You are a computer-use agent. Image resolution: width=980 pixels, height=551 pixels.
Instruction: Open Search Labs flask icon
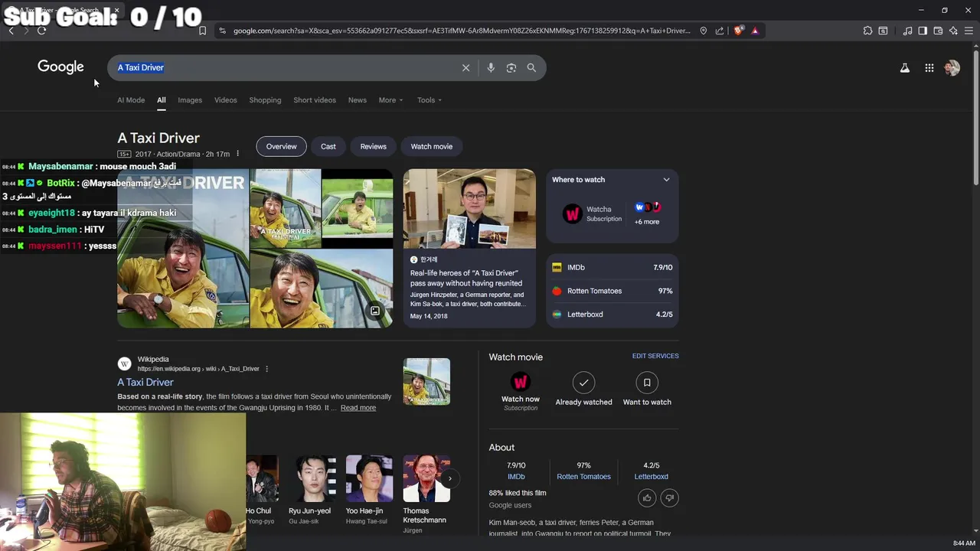coord(905,67)
